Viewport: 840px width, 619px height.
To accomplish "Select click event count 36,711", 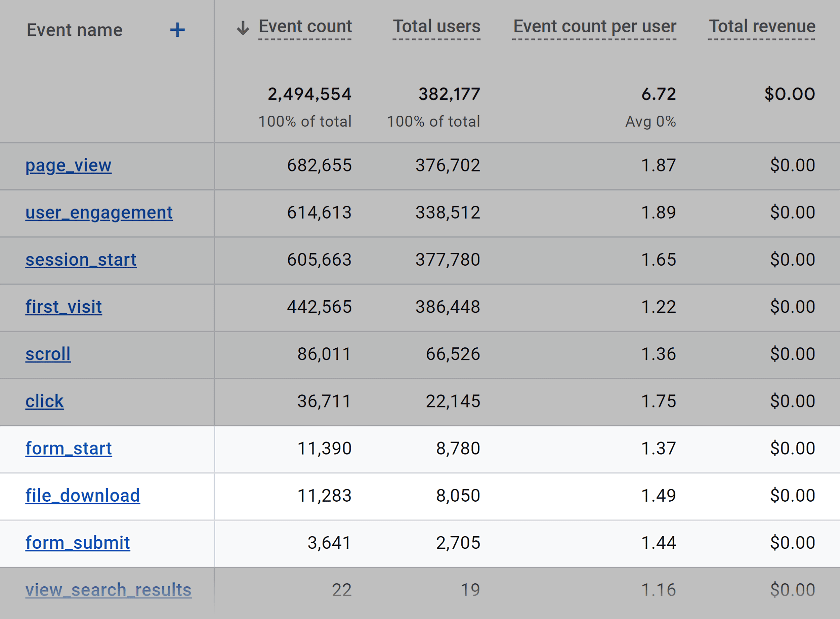I will click(324, 401).
